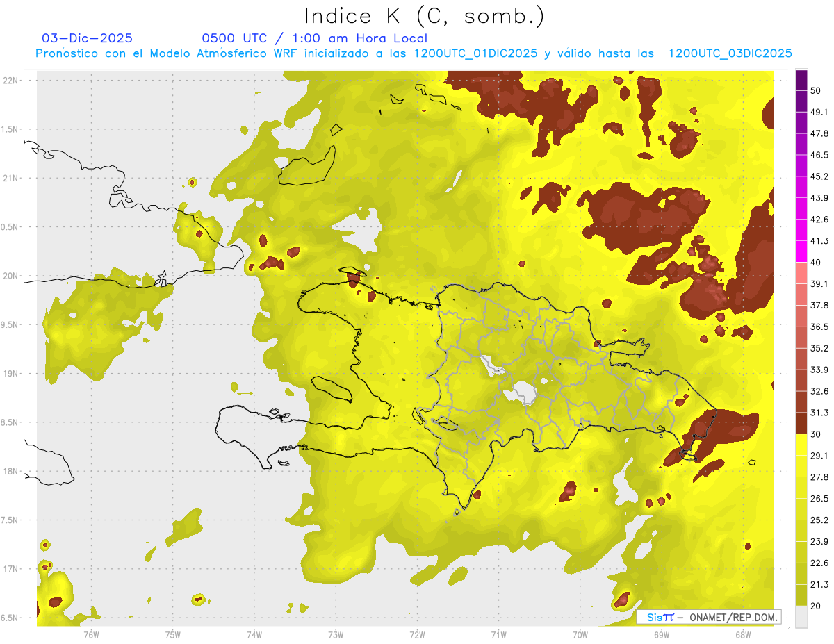
Task: Click the '18N' latitude label
Action: [10, 472]
